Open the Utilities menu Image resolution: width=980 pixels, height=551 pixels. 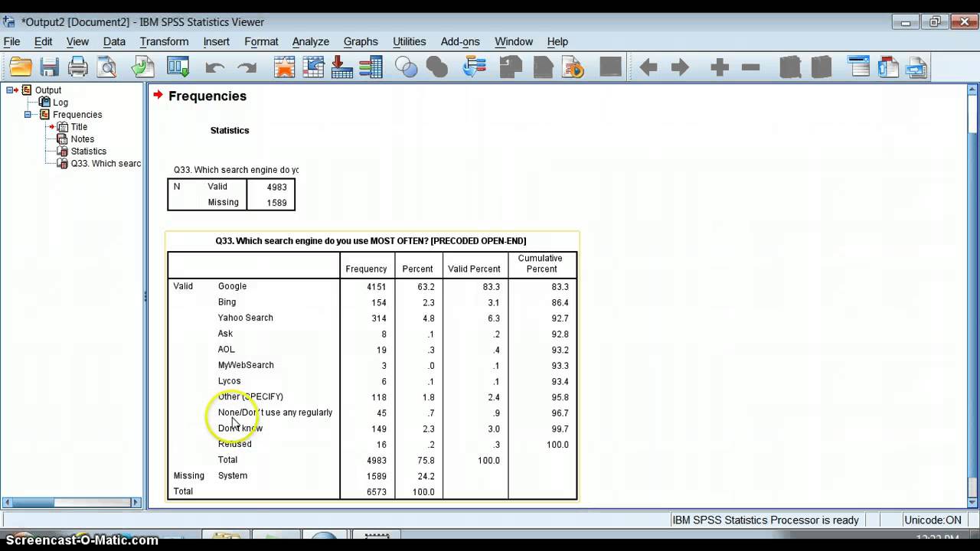click(409, 41)
